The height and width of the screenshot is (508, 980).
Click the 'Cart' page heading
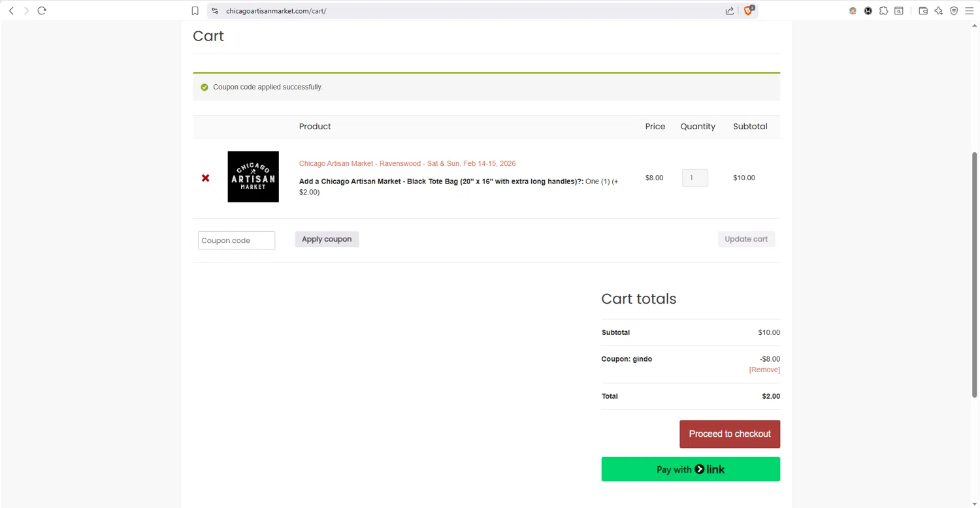pos(208,36)
